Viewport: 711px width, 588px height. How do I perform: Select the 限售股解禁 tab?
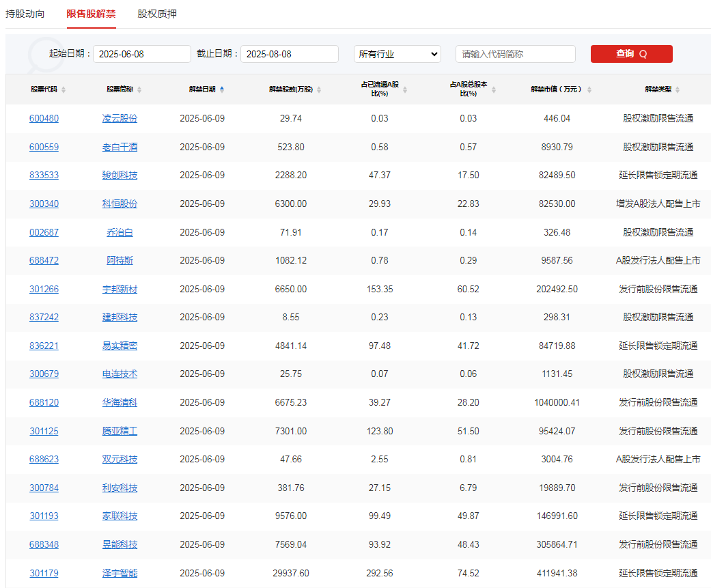(91, 14)
